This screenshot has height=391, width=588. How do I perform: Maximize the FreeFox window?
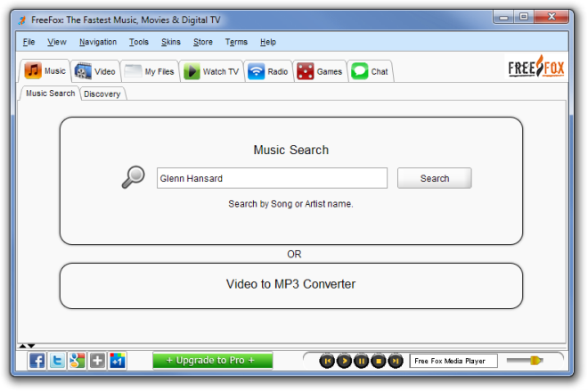(524, 17)
